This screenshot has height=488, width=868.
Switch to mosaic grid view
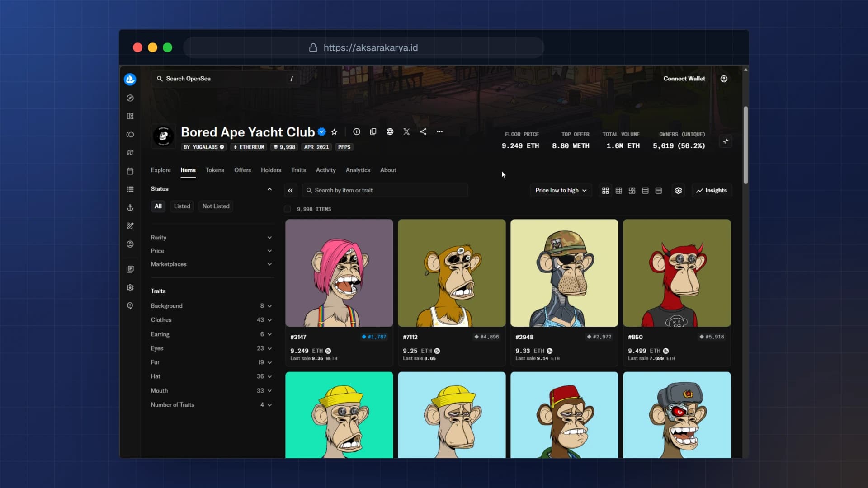point(632,191)
